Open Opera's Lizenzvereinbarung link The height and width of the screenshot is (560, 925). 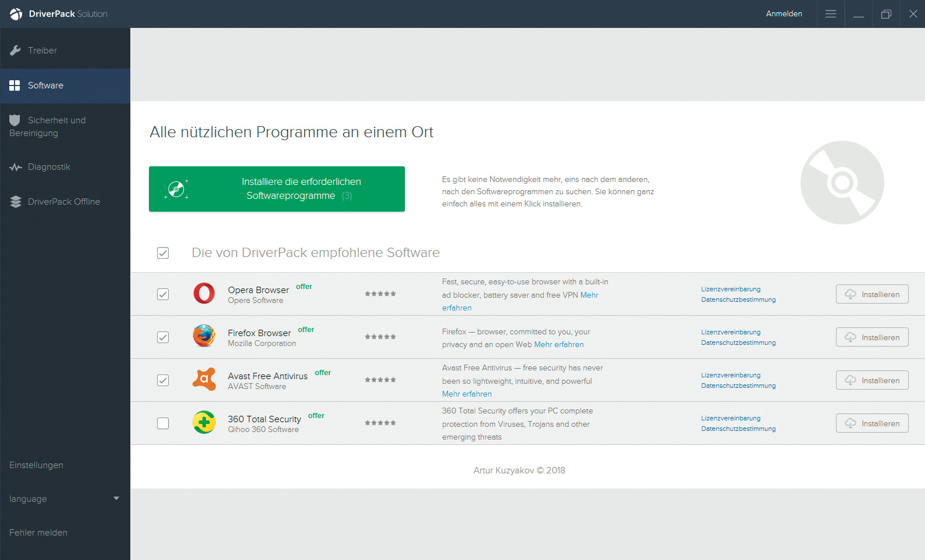coord(731,289)
